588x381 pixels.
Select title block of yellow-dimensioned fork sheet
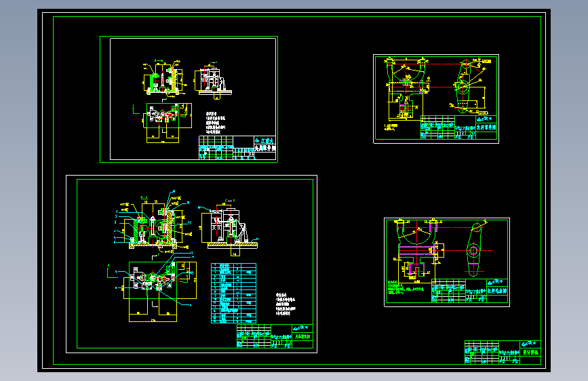(458, 127)
